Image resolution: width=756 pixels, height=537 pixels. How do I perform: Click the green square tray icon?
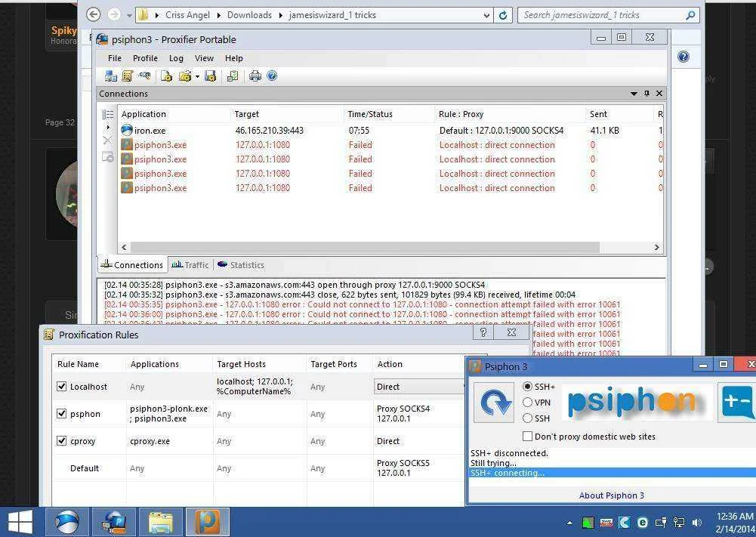[x=588, y=523]
